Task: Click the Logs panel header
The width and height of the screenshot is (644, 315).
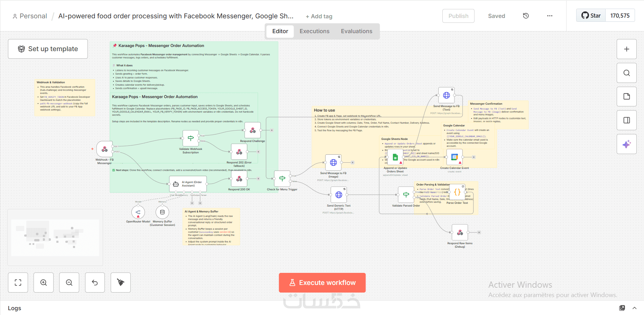Action: tap(322, 308)
